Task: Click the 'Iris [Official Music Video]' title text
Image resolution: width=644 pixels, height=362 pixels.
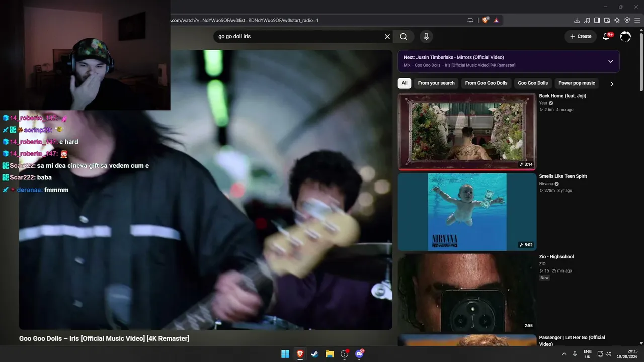Action: pos(104,339)
